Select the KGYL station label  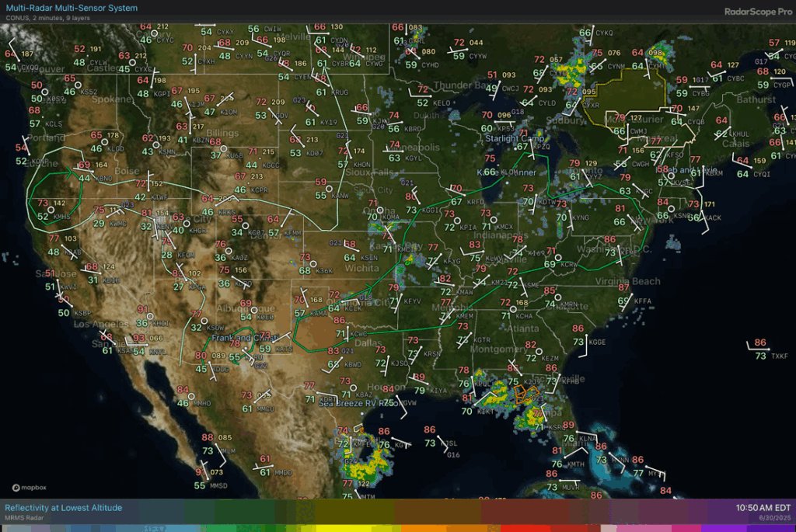point(414,158)
